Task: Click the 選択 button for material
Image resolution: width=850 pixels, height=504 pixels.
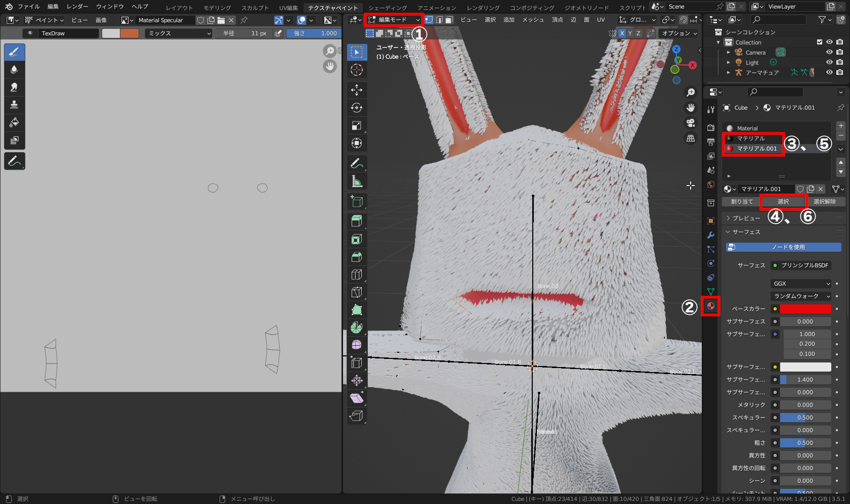Action: point(783,202)
